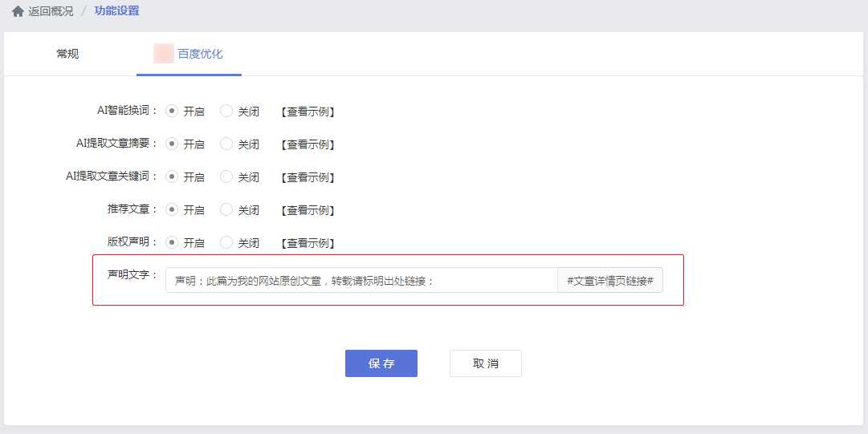Click the AI提取文章关键词 label
The height and width of the screenshot is (434, 868).
(112, 176)
